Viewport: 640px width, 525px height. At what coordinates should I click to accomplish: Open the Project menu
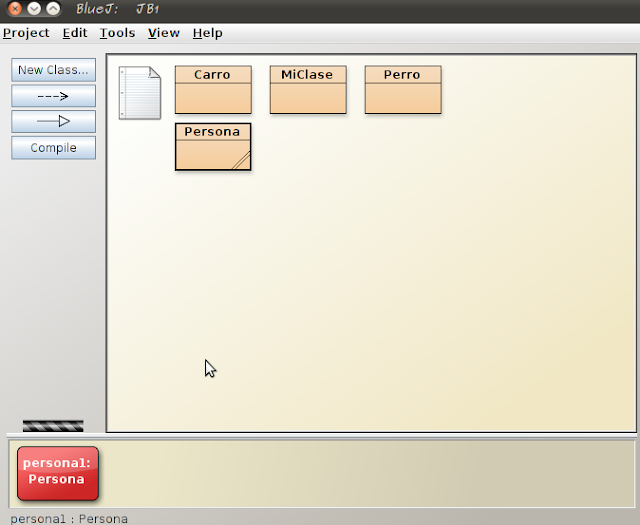pos(26,33)
